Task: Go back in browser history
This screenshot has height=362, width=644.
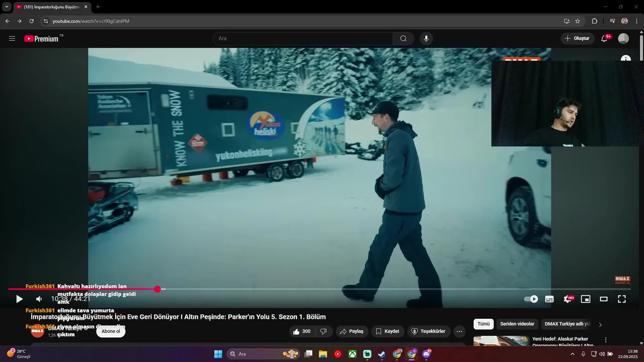Action: (x=7, y=21)
